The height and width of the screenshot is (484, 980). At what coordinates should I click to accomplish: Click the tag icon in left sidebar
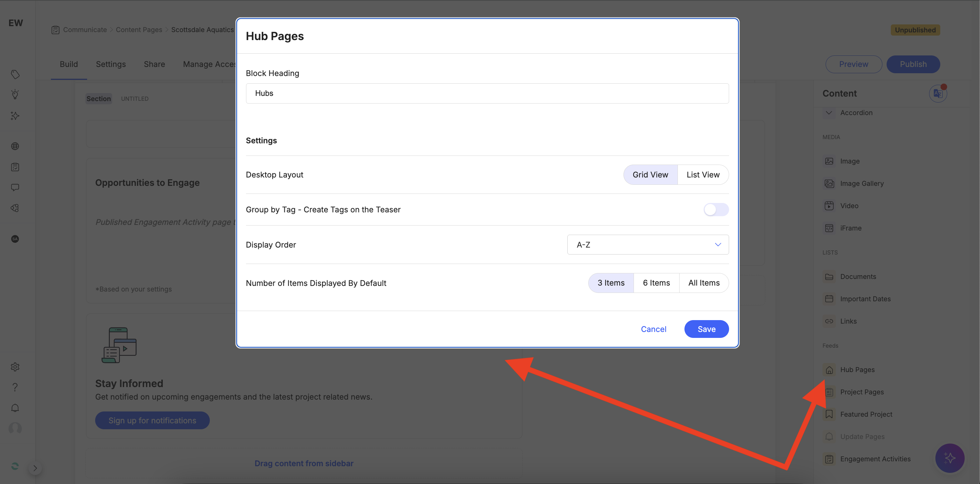tap(15, 74)
